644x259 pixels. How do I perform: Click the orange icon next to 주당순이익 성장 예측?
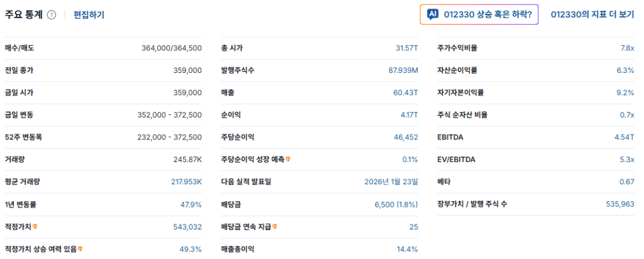[x=288, y=159]
